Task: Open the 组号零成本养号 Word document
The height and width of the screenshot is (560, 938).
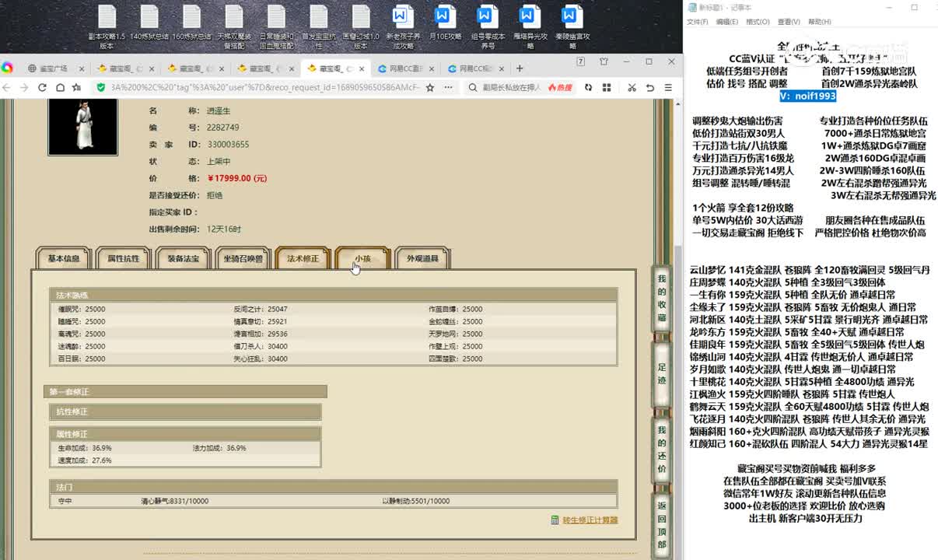Action: point(488,26)
